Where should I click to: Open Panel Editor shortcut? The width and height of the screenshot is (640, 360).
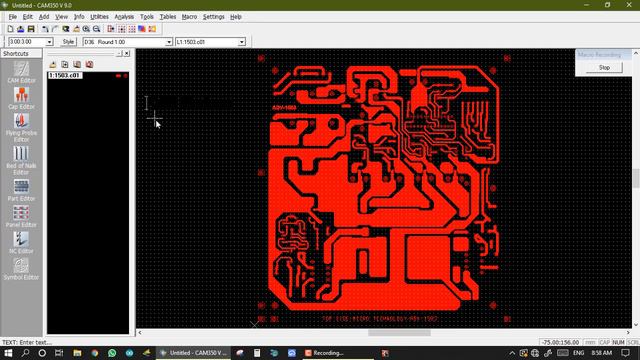coord(21,217)
